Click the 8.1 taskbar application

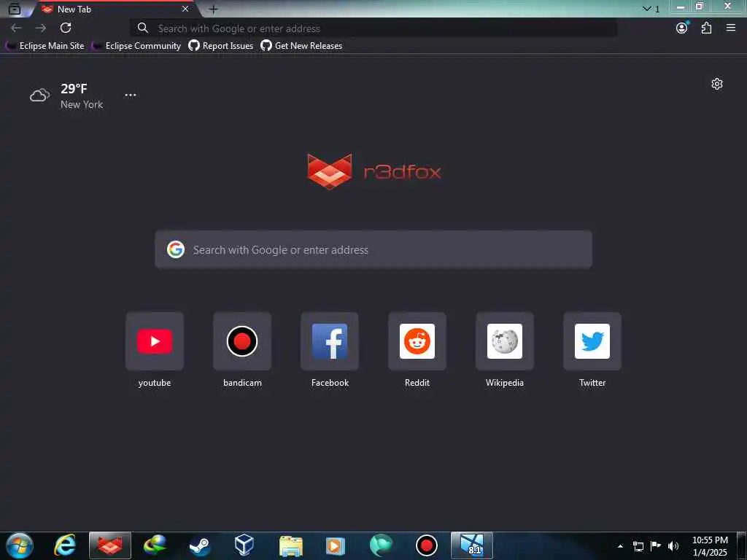pos(472,545)
